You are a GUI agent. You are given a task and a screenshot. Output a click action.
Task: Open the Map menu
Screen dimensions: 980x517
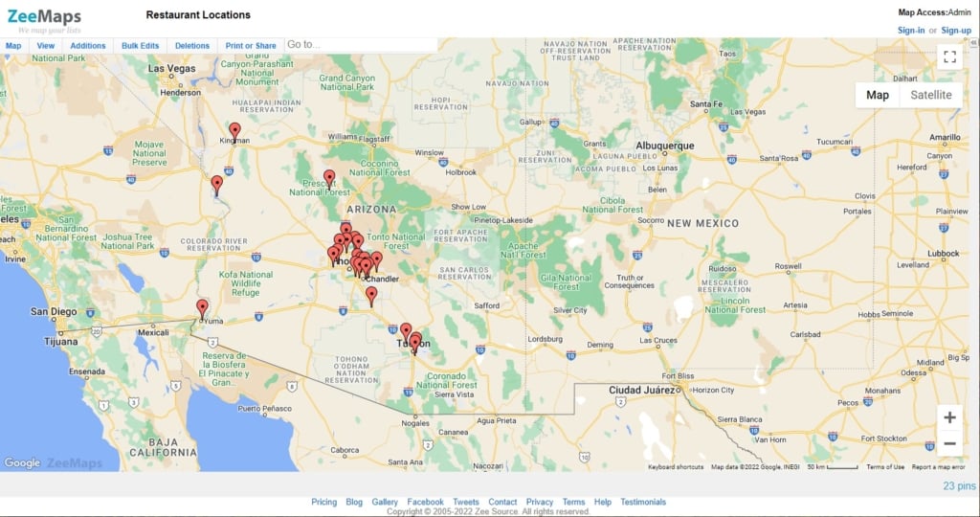click(13, 46)
